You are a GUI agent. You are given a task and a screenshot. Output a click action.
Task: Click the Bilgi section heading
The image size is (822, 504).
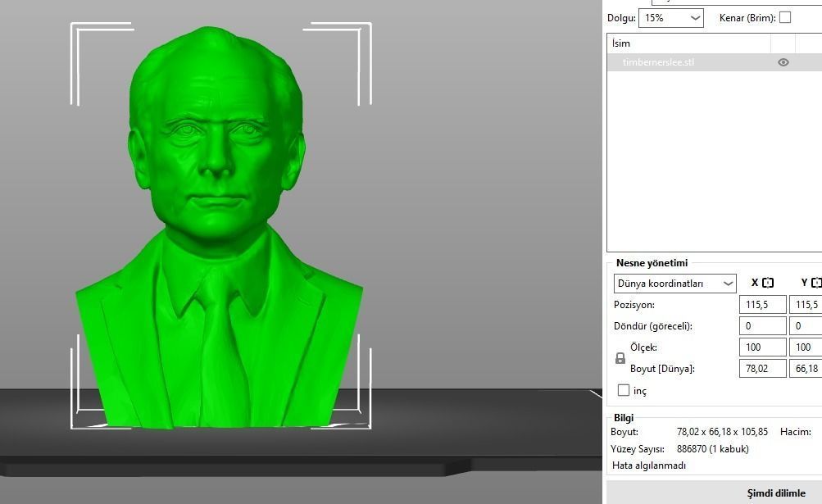tap(624, 417)
